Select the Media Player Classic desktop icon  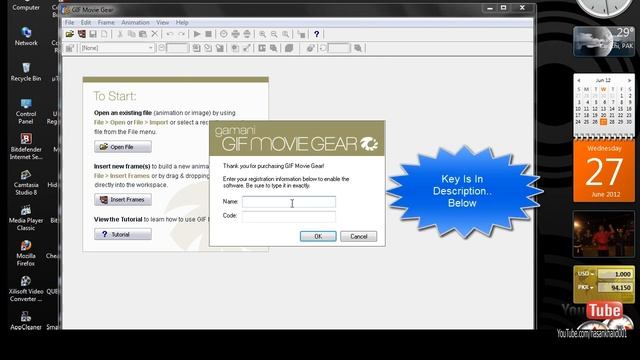click(x=26, y=218)
